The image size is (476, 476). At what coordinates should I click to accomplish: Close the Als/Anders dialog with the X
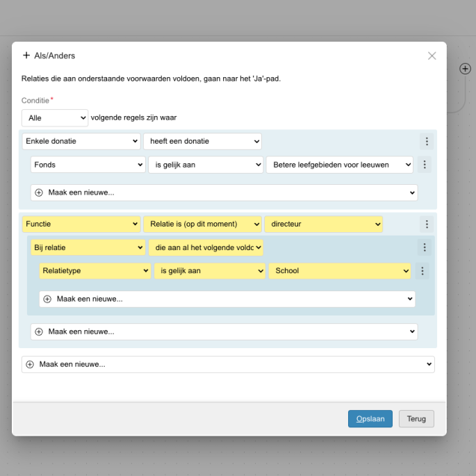click(432, 56)
